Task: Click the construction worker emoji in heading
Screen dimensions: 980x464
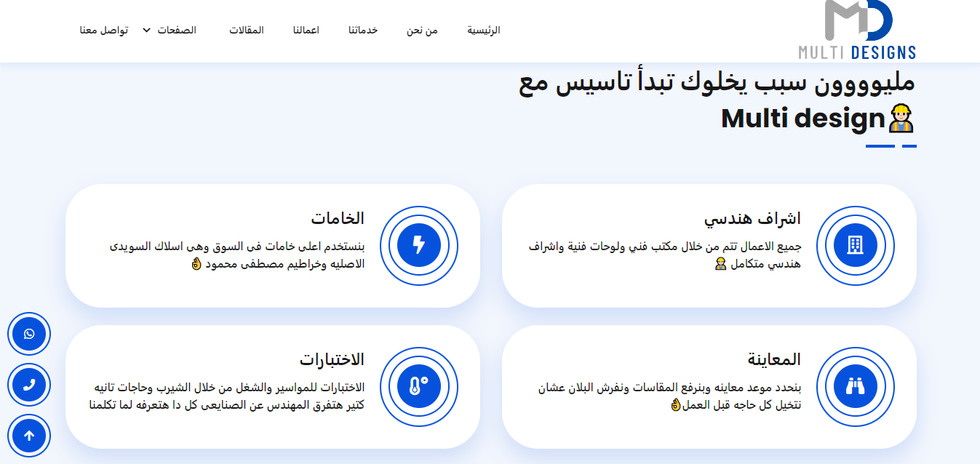Action: click(x=902, y=119)
